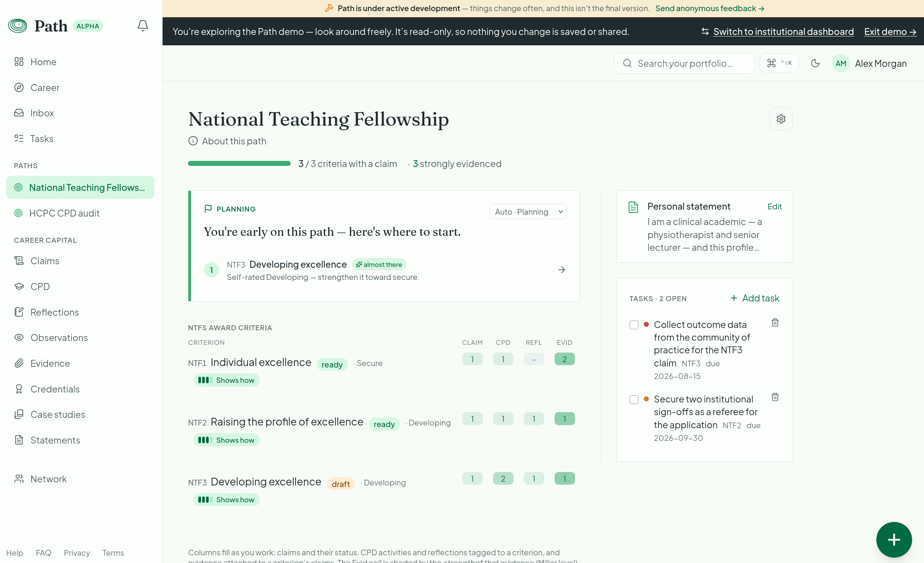924x563 pixels.
Task: Click Terms in the footer
Action: coord(113,553)
